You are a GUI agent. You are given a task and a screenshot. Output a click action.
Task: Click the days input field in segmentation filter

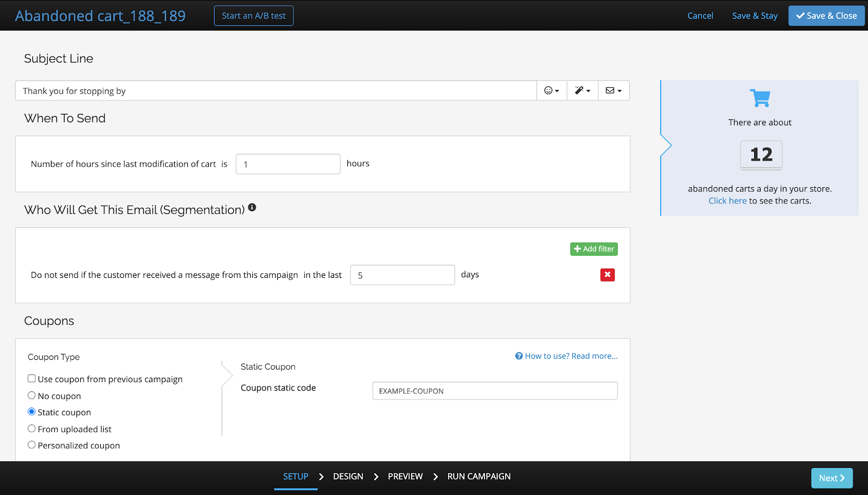pyautogui.click(x=403, y=275)
